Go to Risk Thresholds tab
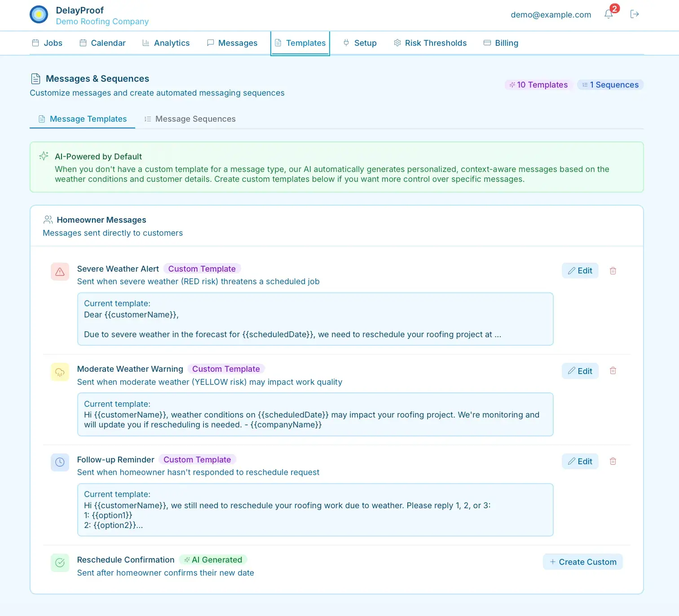Screen dimensions: 679x616 pos(430,43)
